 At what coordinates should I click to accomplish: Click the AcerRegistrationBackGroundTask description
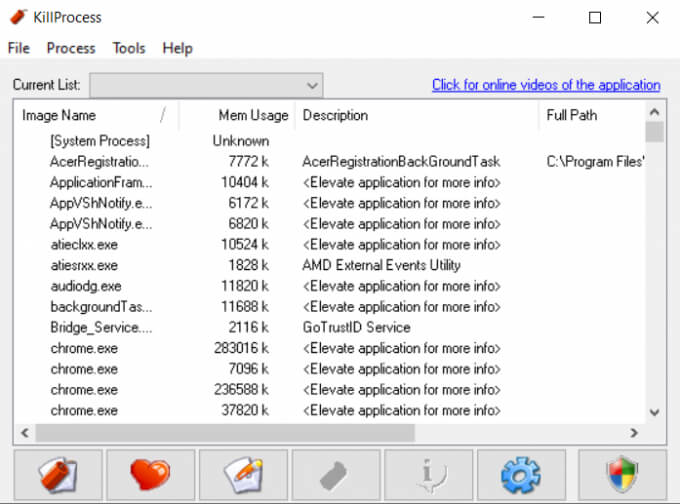(x=401, y=162)
